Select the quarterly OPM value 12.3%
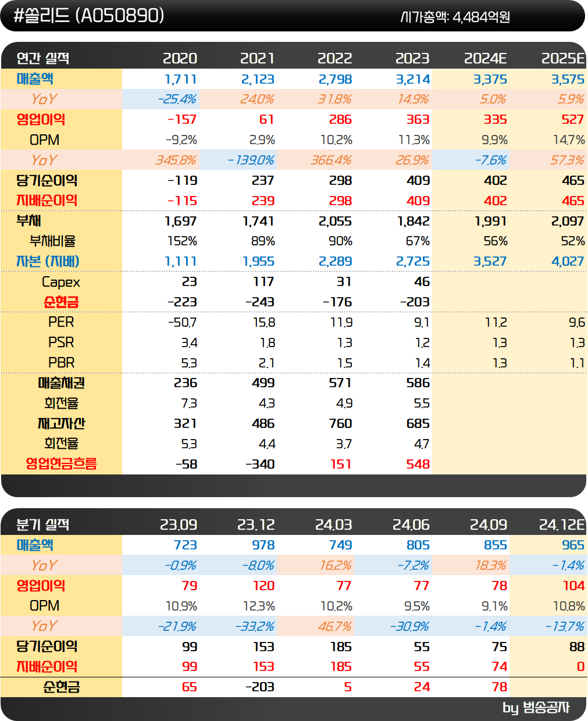 (259, 606)
